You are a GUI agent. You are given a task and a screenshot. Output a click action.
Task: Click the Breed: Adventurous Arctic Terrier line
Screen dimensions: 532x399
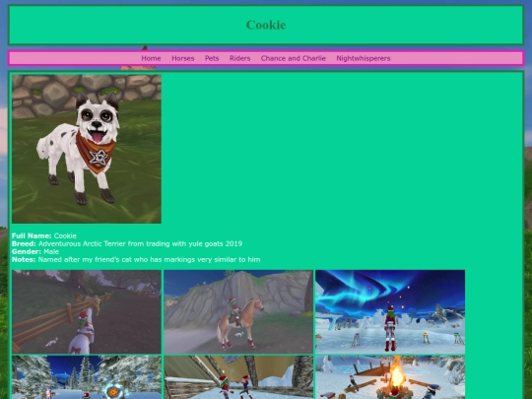pyautogui.click(x=127, y=243)
